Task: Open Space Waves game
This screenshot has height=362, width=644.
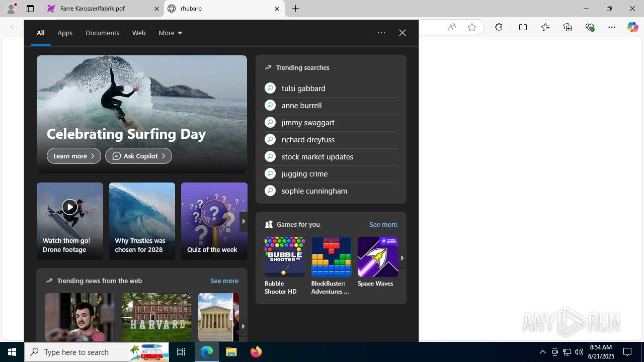Action: pos(378,262)
